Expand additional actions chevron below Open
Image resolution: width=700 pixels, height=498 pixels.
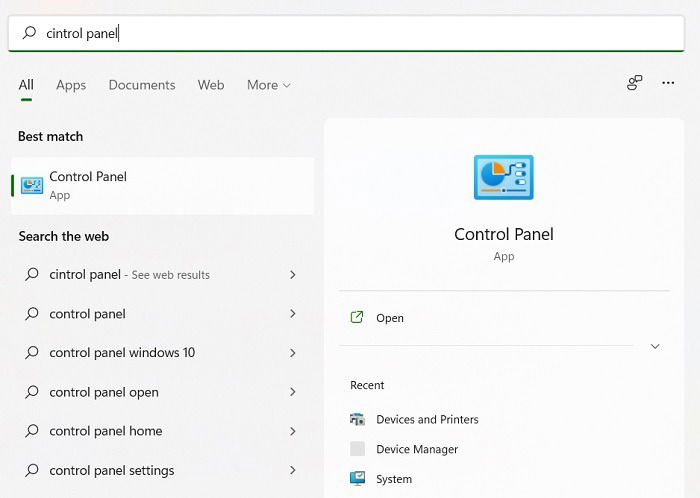(655, 346)
